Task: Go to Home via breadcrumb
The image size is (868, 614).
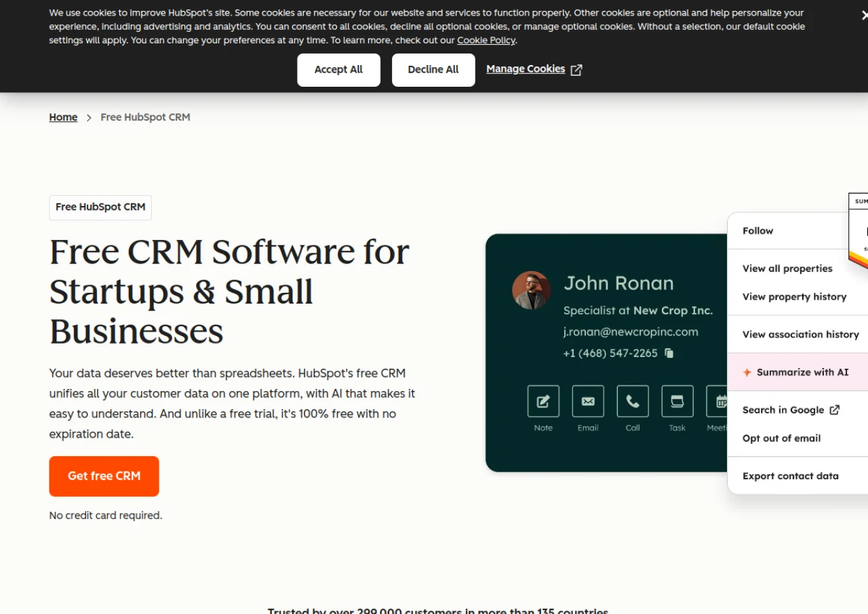Action: (63, 117)
